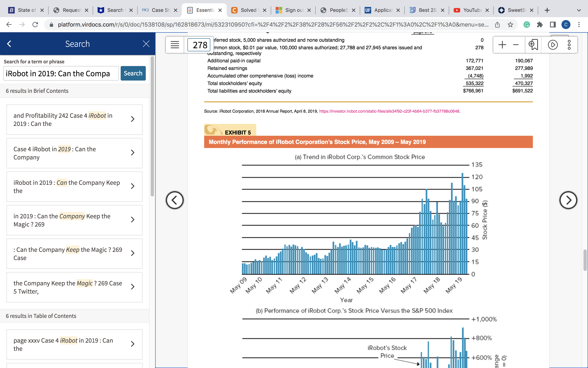Viewport: 588px width, 368px height.
Task: Switch to the PeopleSoft tab
Action: pyautogui.click(x=338, y=10)
